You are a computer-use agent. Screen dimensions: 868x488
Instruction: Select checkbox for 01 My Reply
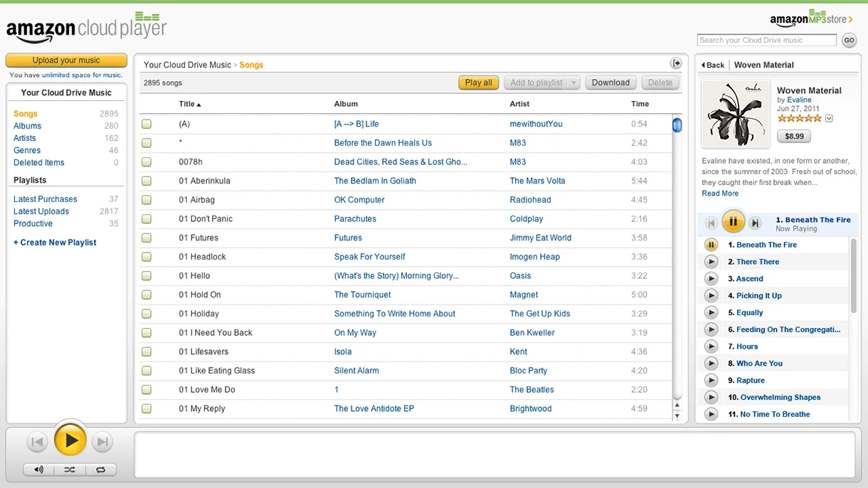(x=147, y=408)
